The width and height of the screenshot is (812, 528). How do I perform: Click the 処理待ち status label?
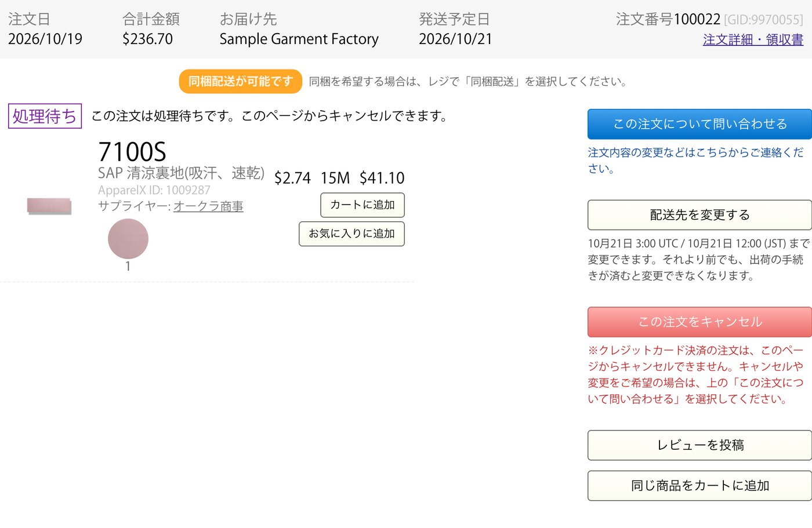pyautogui.click(x=45, y=116)
